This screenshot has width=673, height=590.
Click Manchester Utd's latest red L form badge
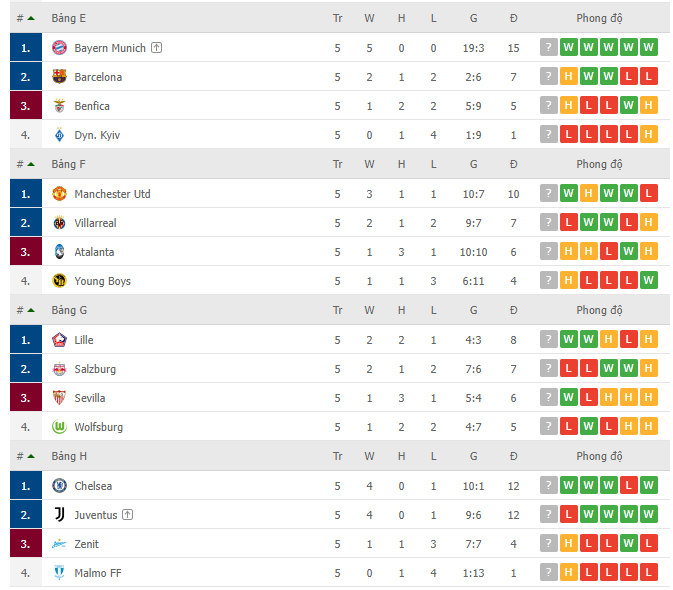coord(649,193)
